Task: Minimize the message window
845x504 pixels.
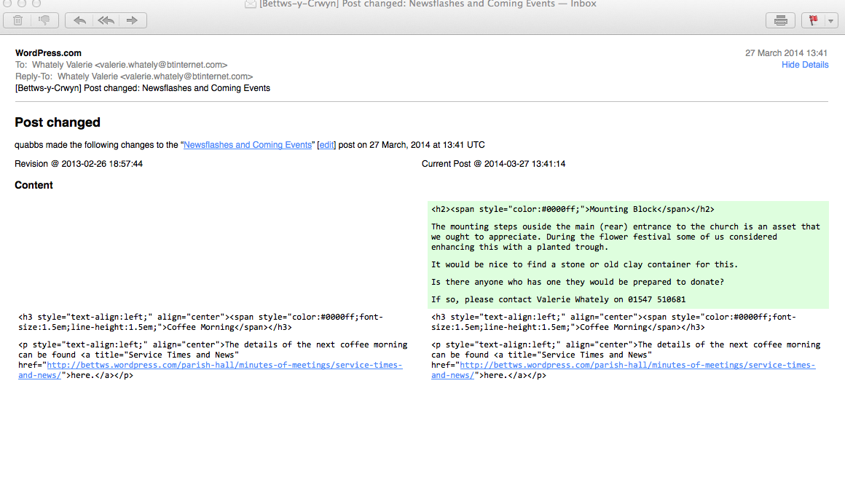Action: (x=21, y=3)
